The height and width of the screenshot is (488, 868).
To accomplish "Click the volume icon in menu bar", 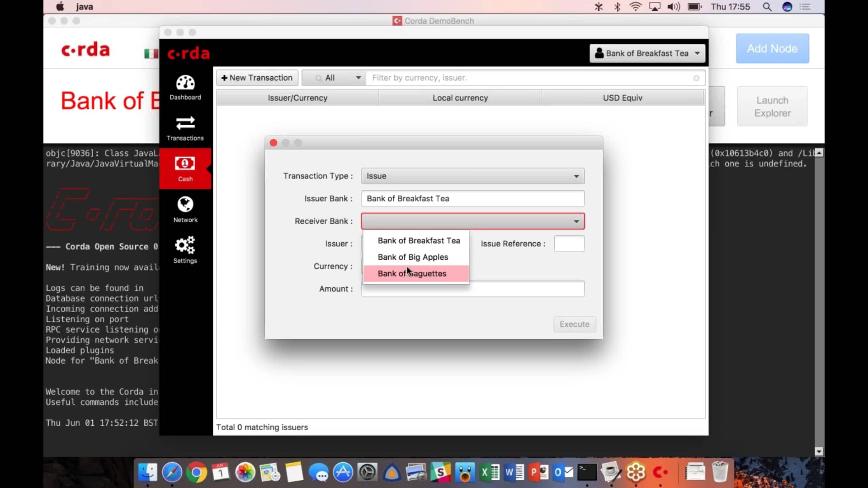I will coord(674,7).
